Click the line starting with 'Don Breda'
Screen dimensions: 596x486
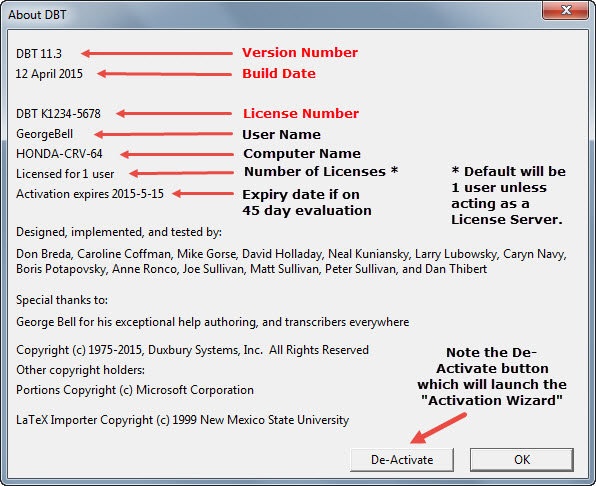pyautogui.click(x=291, y=254)
